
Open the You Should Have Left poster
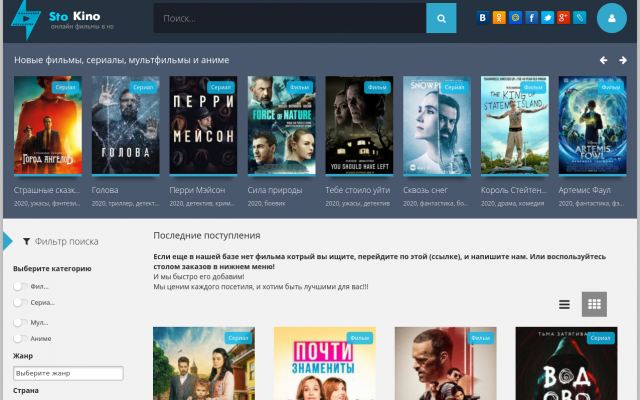pos(359,125)
